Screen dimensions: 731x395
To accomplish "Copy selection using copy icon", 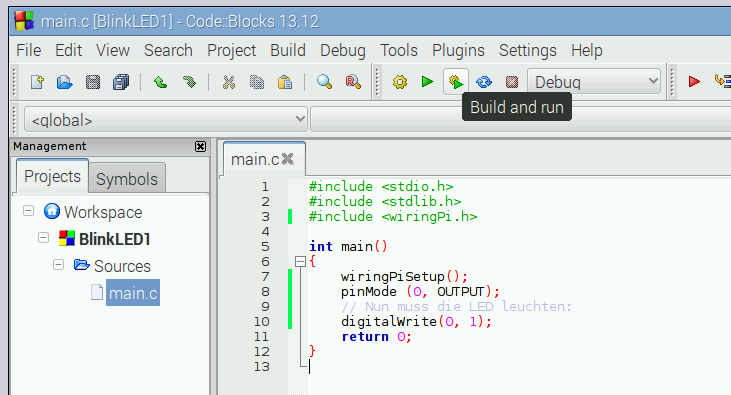I will 256,83.
